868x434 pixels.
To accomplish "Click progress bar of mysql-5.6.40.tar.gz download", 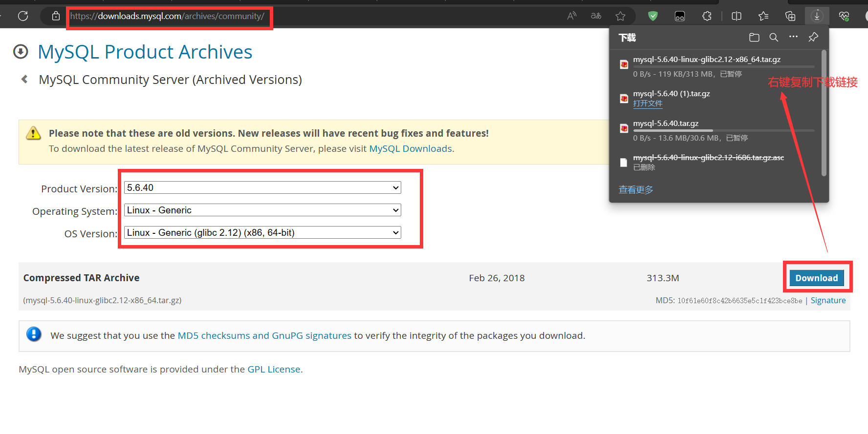I will coord(724,130).
